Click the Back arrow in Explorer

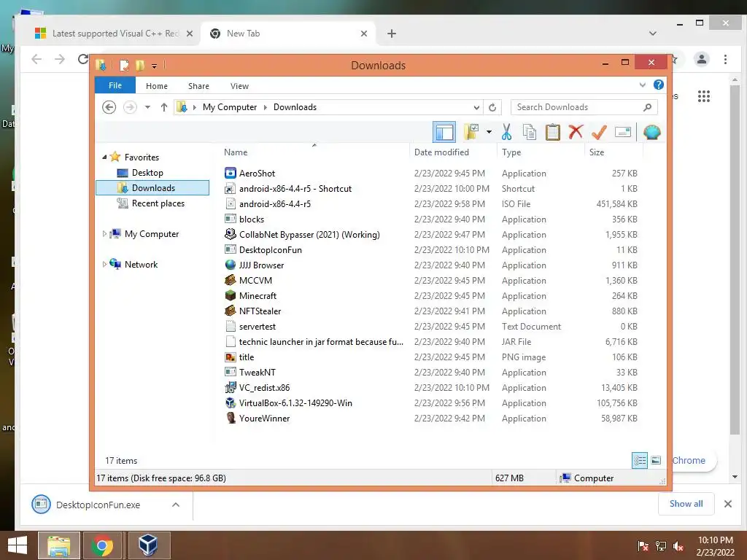(x=109, y=107)
